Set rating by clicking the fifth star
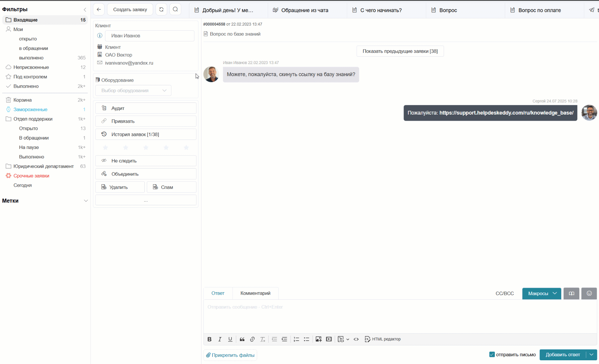 pos(186,148)
